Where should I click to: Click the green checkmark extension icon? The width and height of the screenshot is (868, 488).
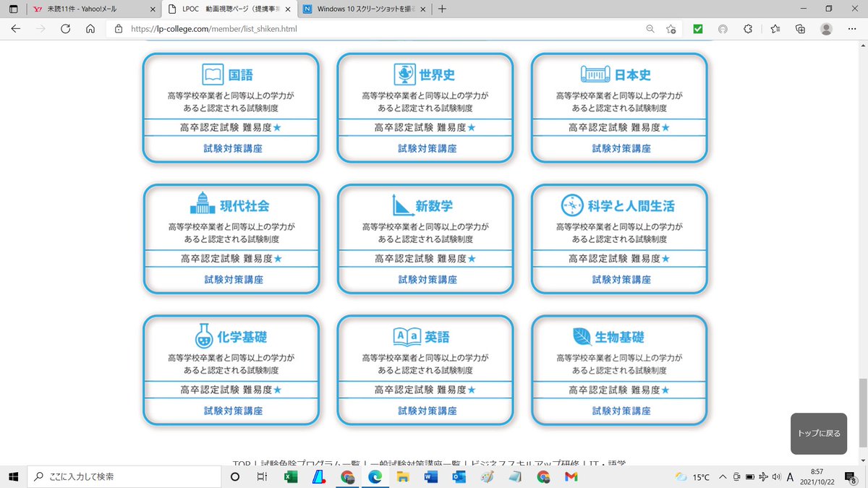(698, 29)
